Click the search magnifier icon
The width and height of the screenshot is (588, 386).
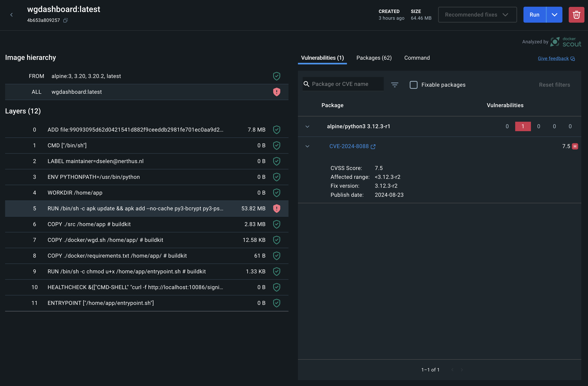coord(306,84)
